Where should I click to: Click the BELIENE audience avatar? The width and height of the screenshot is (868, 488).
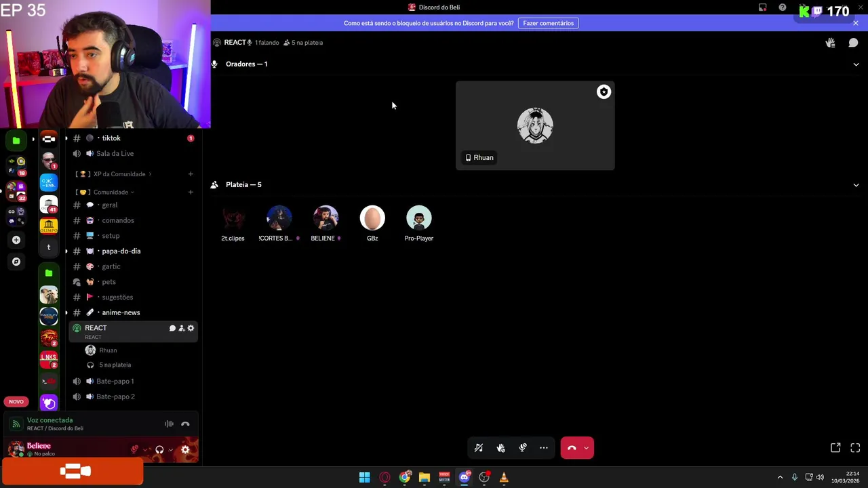(325, 218)
